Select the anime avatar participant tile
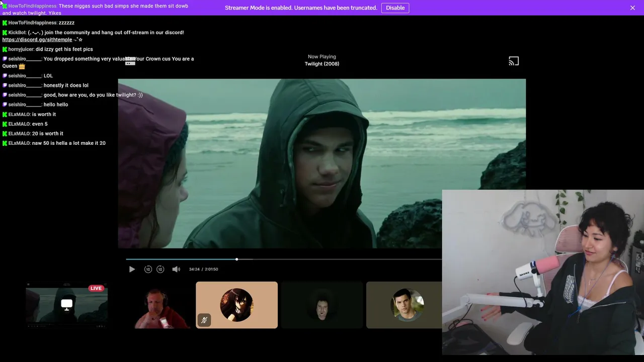Screen dimensions: 644x362 coord(236,305)
